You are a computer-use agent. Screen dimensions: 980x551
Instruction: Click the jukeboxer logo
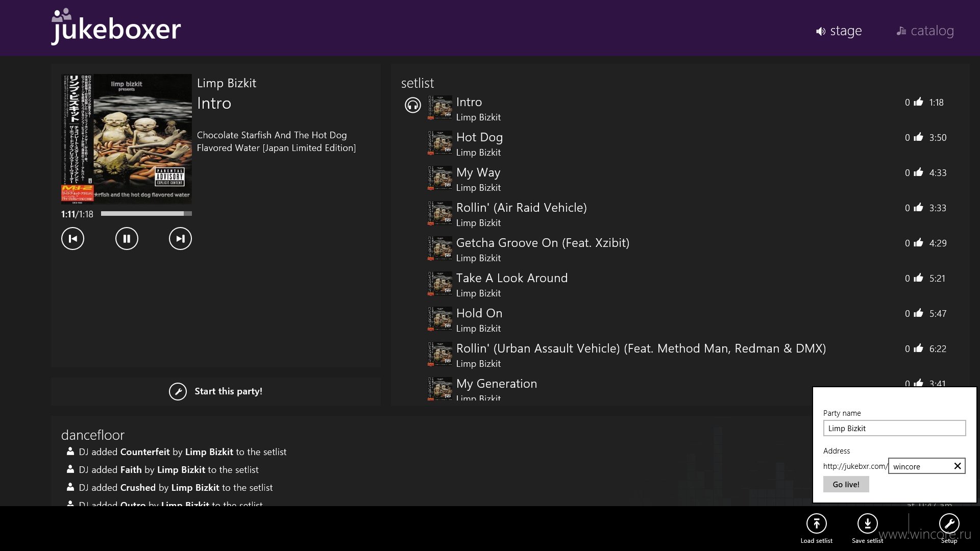click(x=116, y=27)
